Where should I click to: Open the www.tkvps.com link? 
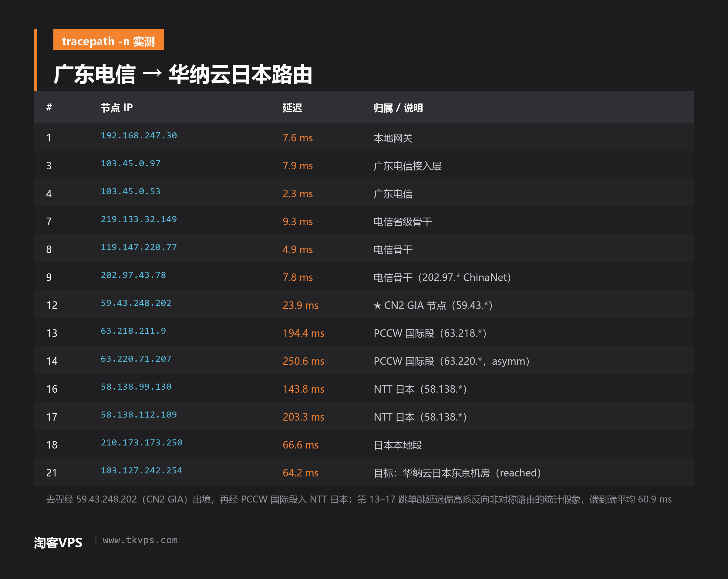pyautogui.click(x=140, y=540)
